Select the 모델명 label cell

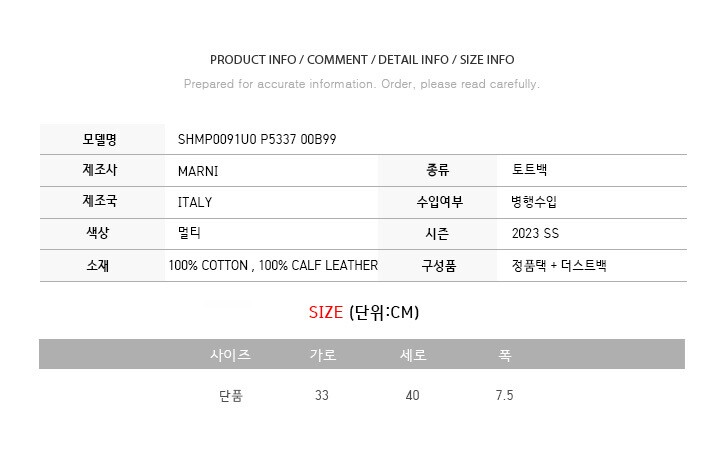[100, 139]
